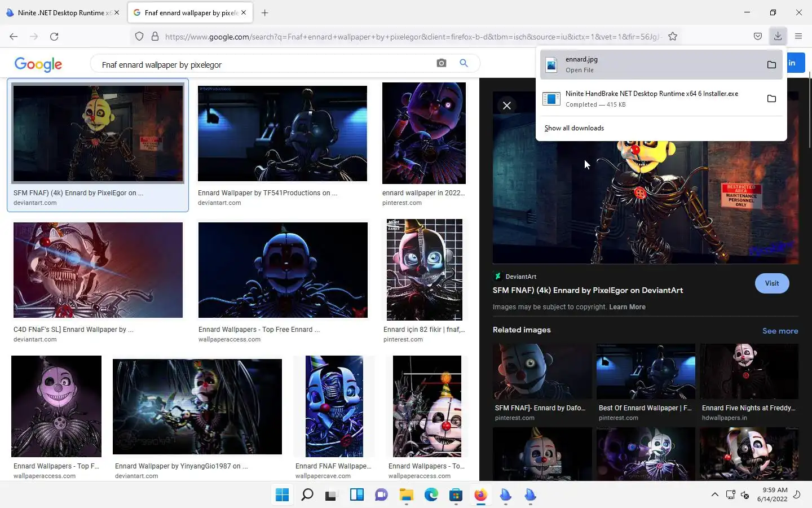Image resolution: width=812 pixels, height=508 pixels.
Task: Open File Explorer from the taskbar
Action: point(406,495)
